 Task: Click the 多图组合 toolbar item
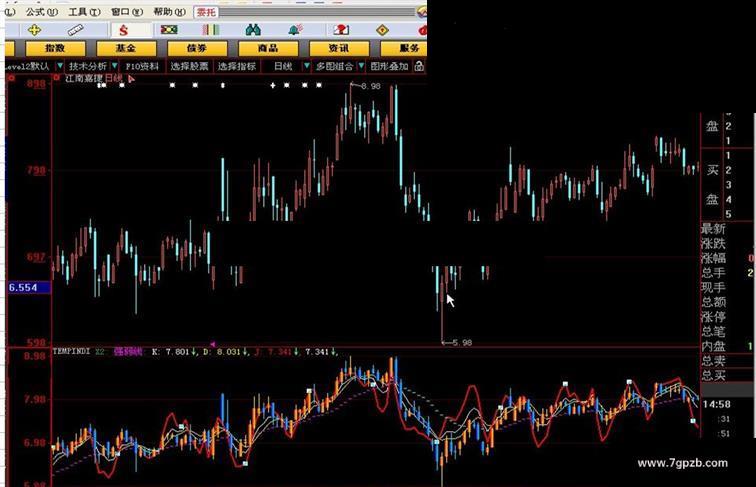pyautogui.click(x=335, y=66)
